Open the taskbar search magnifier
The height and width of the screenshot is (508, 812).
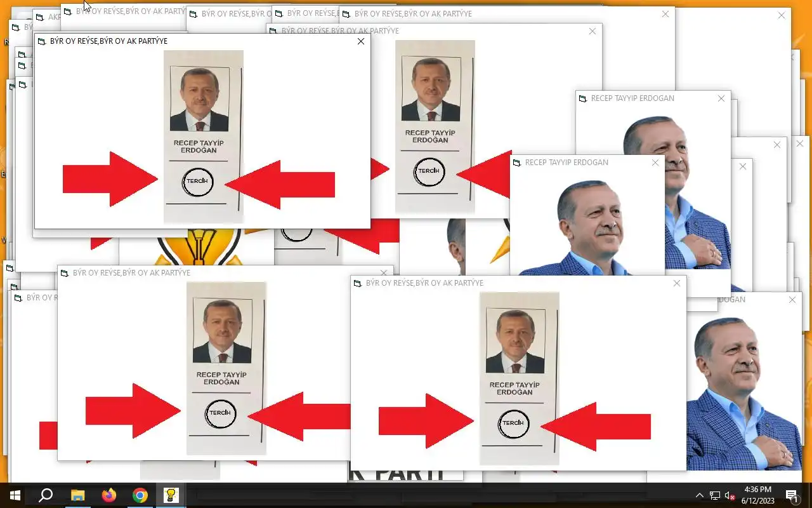[x=46, y=495]
